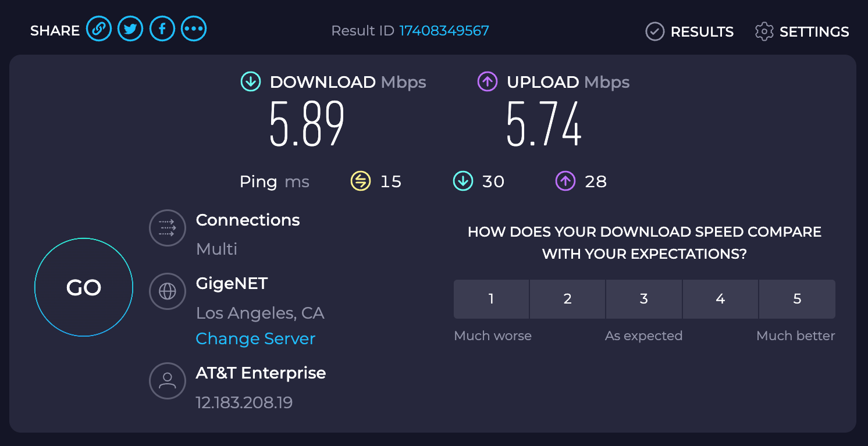
Task: Select rating 2 for download speed
Action: click(568, 299)
